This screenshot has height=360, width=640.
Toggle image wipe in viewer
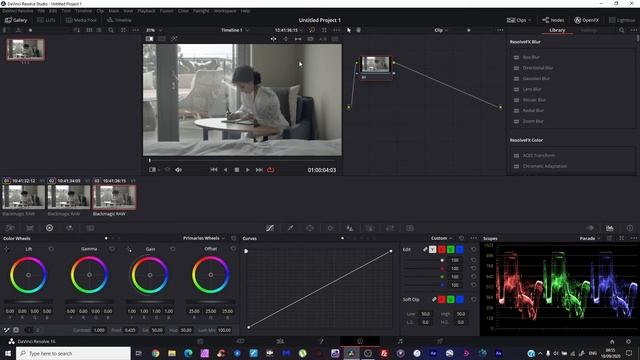pyautogui.click(x=150, y=39)
